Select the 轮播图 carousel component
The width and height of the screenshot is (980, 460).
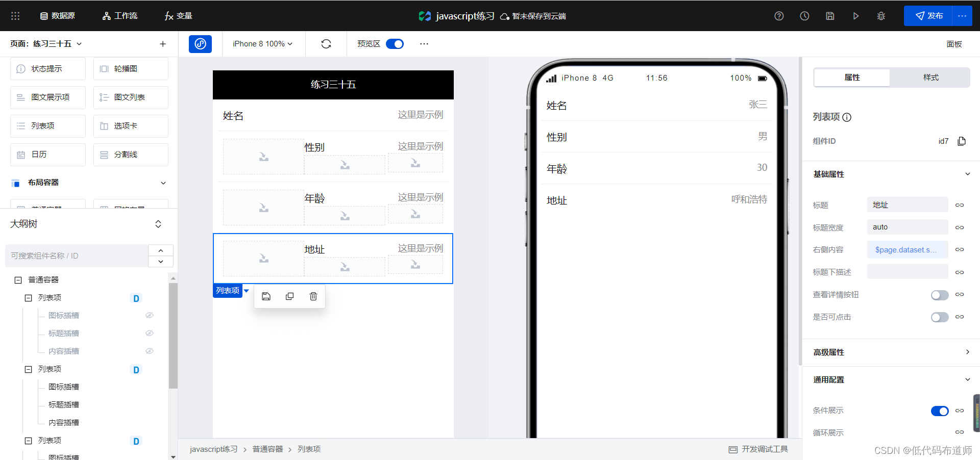(x=131, y=68)
